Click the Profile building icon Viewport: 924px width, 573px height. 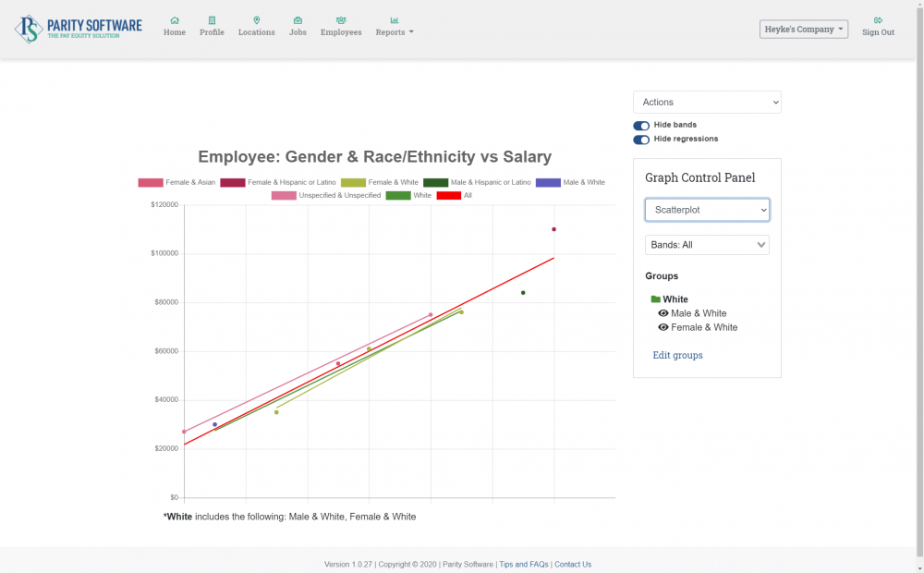pyautogui.click(x=212, y=20)
